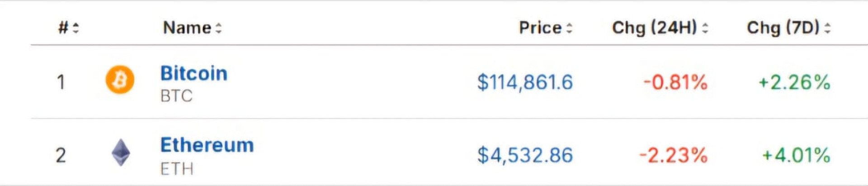Click Bitcoin's -0.81% 24H change
The height and width of the screenshot is (186, 868).
click(675, 83)
